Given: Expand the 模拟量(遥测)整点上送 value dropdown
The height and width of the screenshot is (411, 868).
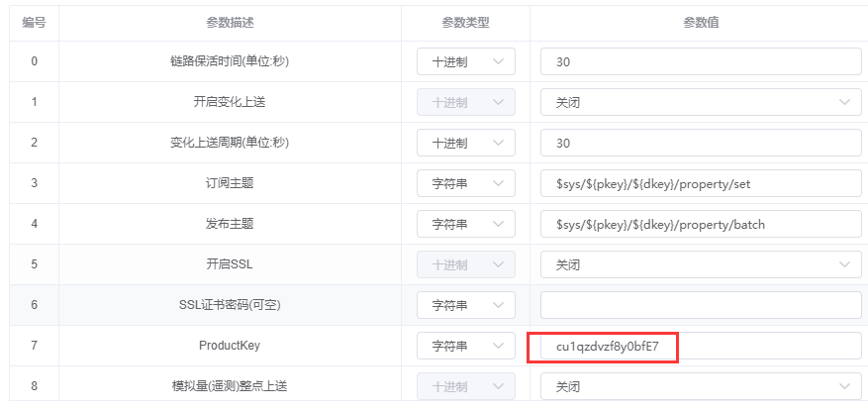Looking at the screenshot, I should [701, 386].
